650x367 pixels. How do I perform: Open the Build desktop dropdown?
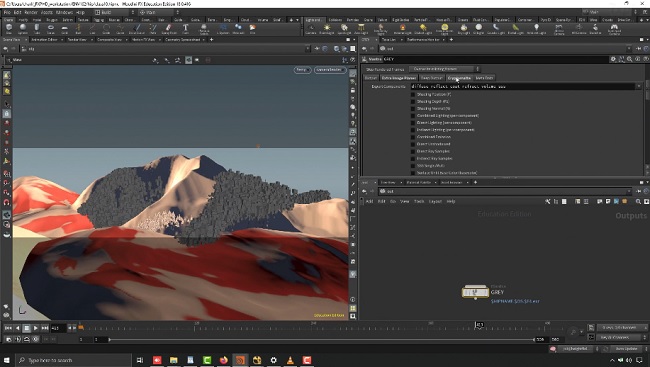tap(114, 12)
